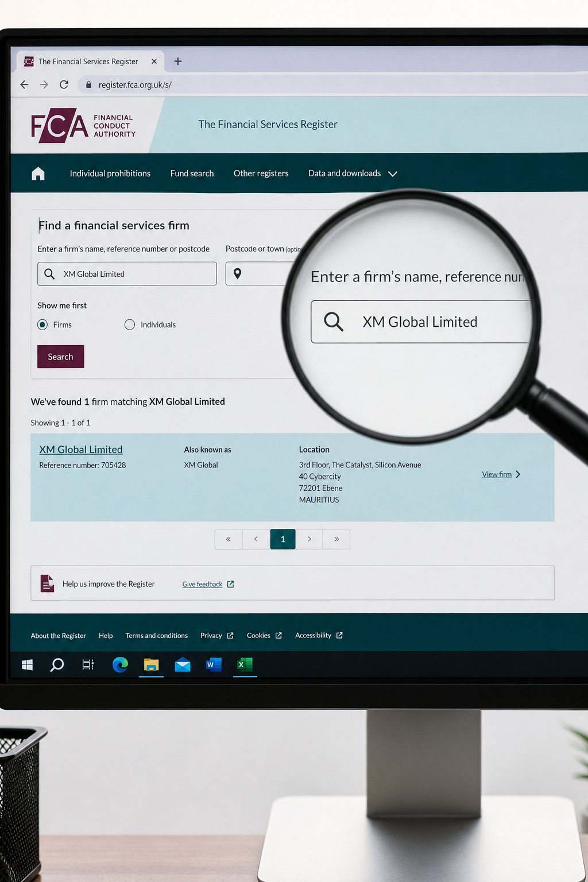Viewport: 588px width, 882px height.
Task: Open the Mail app from the taskbar
Action: [x=183, y=665]
